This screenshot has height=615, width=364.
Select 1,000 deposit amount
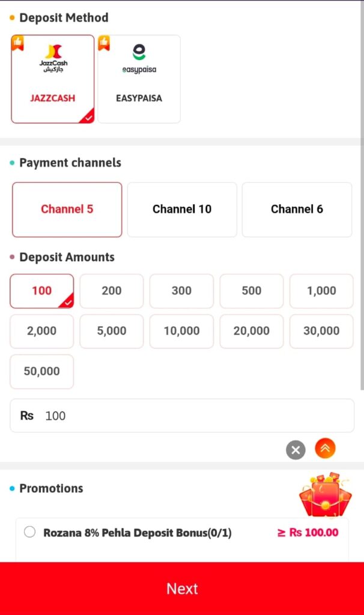pos(321,291)
